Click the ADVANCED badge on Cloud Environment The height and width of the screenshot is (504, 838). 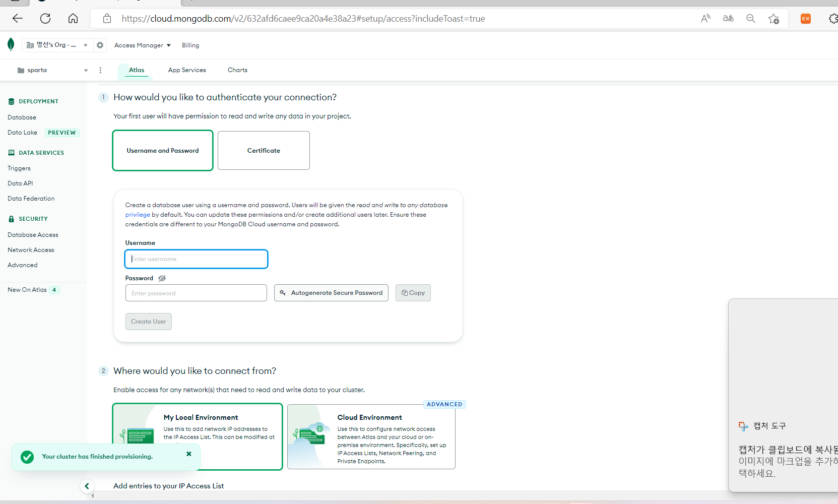(x=444, y=404)
